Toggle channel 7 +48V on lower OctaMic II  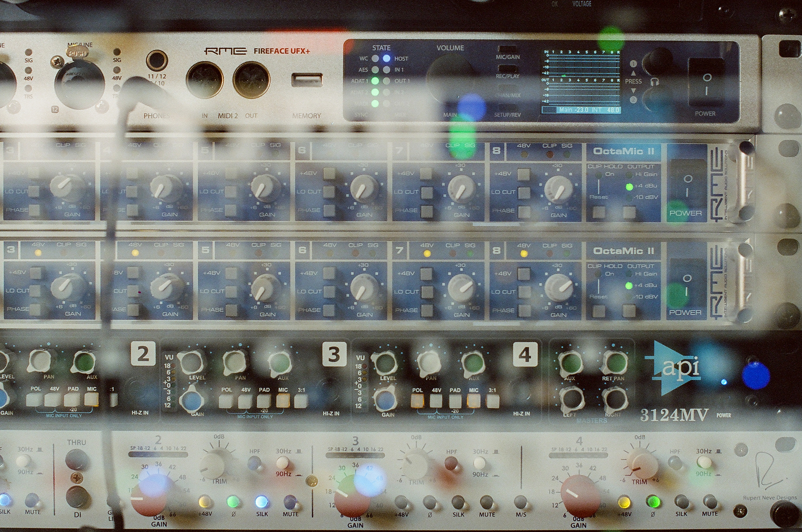426,273
